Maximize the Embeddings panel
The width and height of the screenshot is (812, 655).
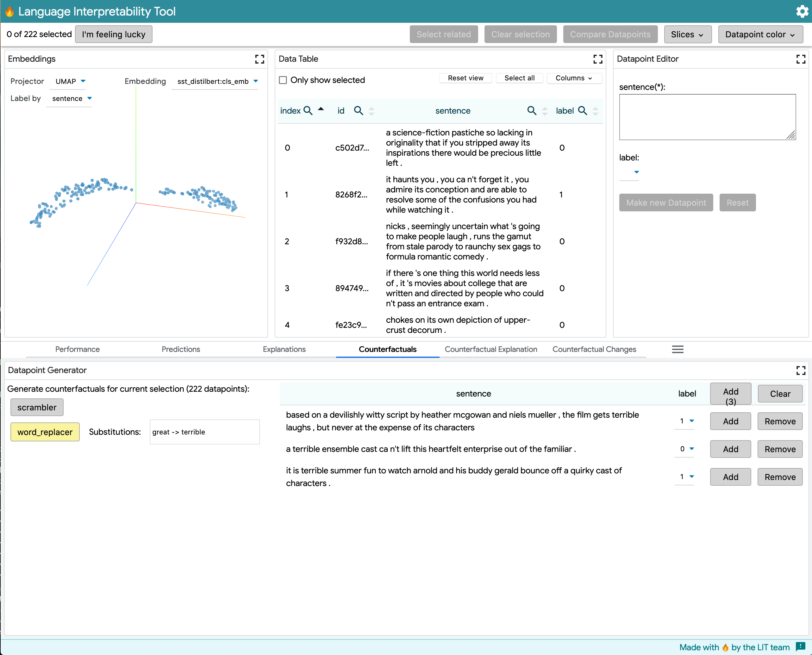(259, 59)
